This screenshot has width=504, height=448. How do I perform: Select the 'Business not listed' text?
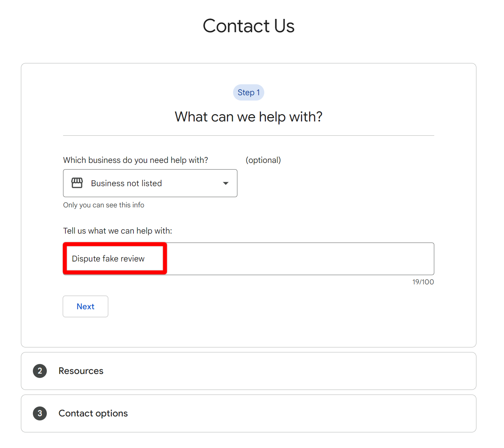(126, 184)
